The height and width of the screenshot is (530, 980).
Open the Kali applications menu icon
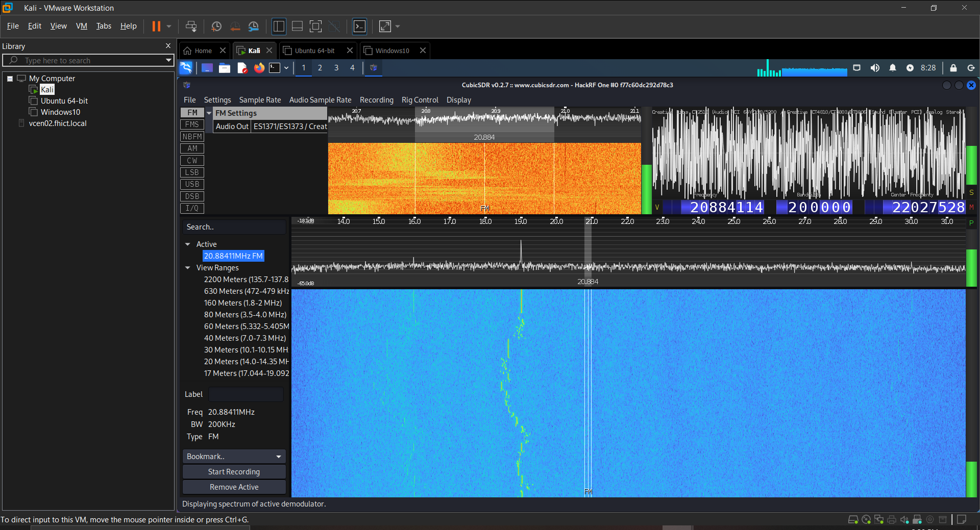pos(186,68)
